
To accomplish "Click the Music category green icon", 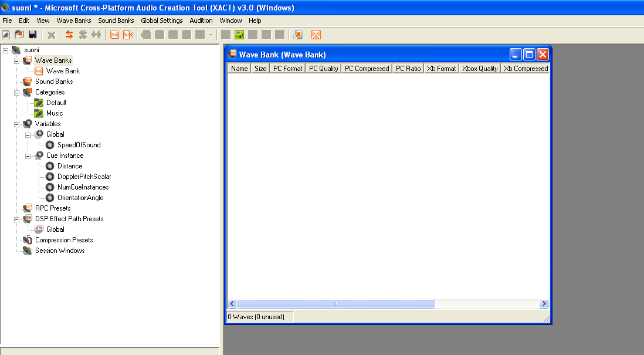I will pyautogui.click(x=39, y=113).
